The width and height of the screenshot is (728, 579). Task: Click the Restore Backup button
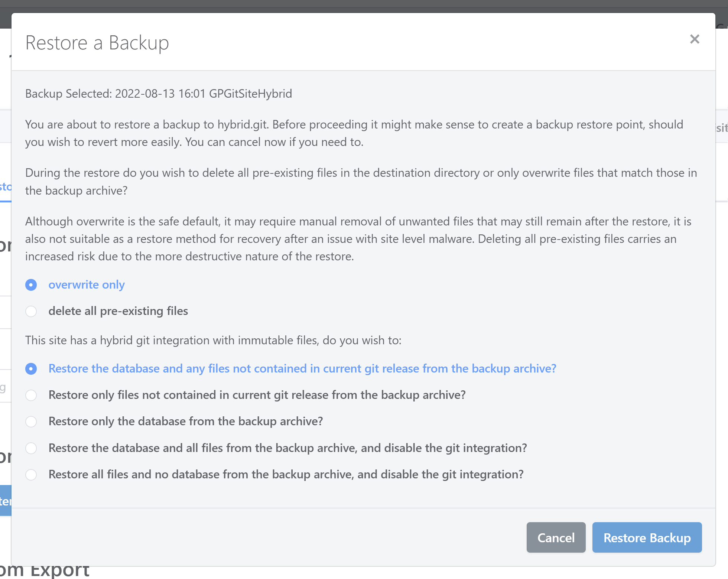[x=647, y=538]
